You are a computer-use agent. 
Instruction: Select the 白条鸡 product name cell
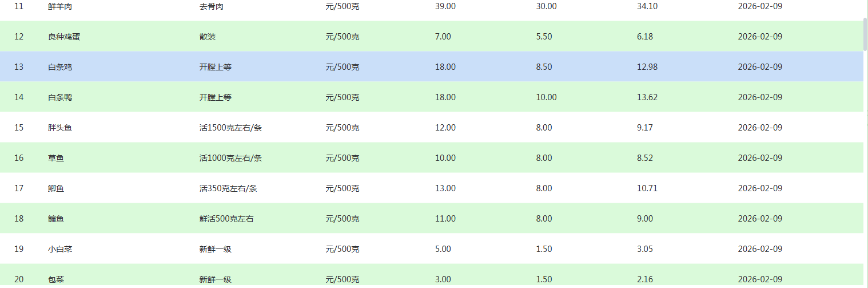(x=60, y=67)
